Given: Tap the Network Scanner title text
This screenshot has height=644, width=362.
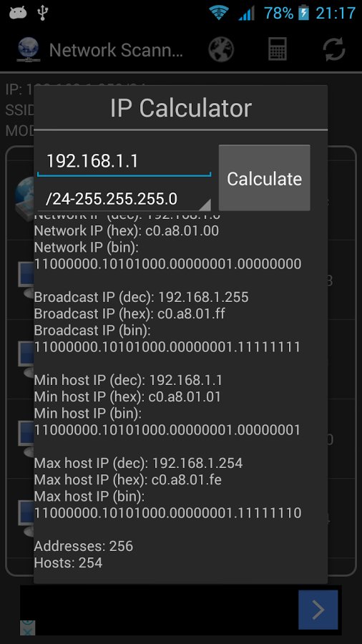Looking at the screenshot, I should [x=116, y=50].
